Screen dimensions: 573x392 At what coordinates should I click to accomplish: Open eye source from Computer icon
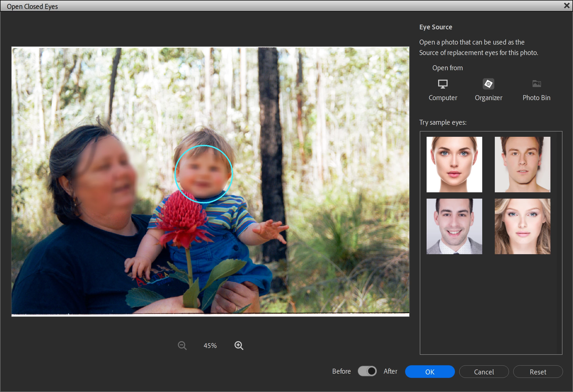pyautogui.click(x=443, y=84)
